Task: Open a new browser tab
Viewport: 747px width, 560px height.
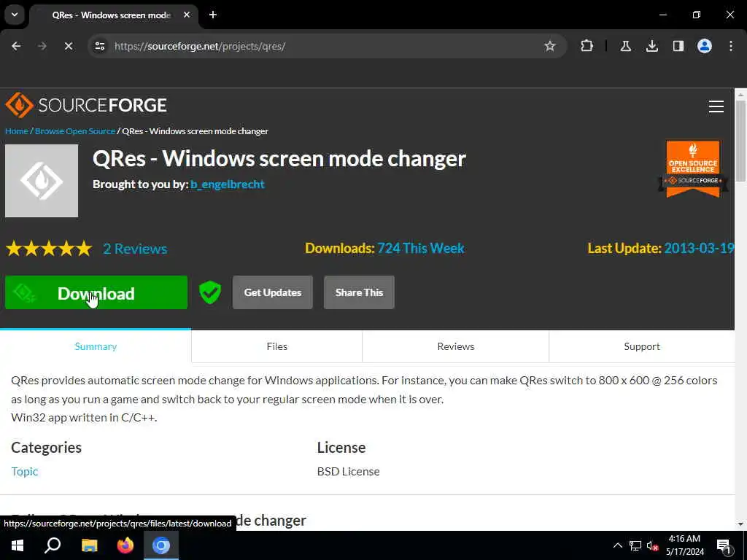Action: [213, 15]
